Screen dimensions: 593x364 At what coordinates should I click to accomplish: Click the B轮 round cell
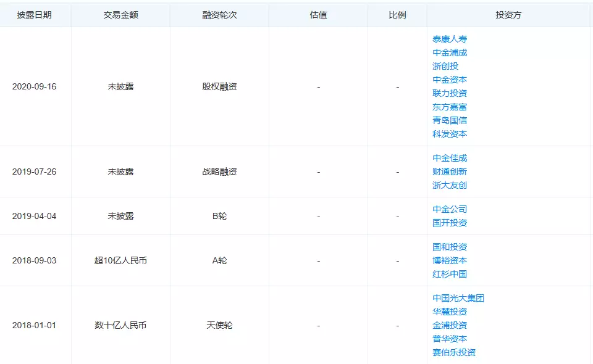click(x=219, y=216)
